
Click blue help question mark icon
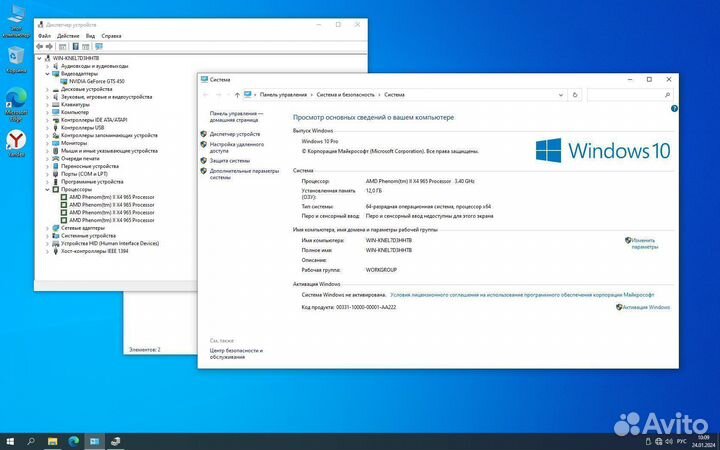tap(674, 108)
